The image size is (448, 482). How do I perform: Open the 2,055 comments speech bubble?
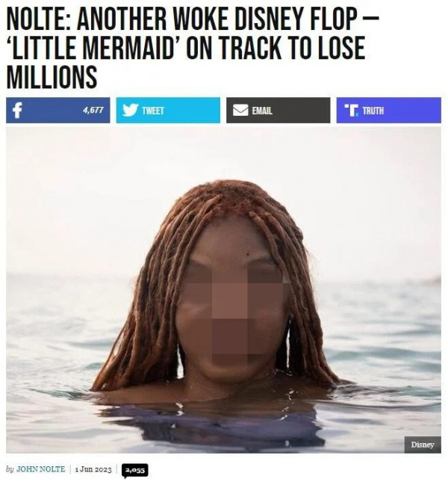click(x=135, y=471)
